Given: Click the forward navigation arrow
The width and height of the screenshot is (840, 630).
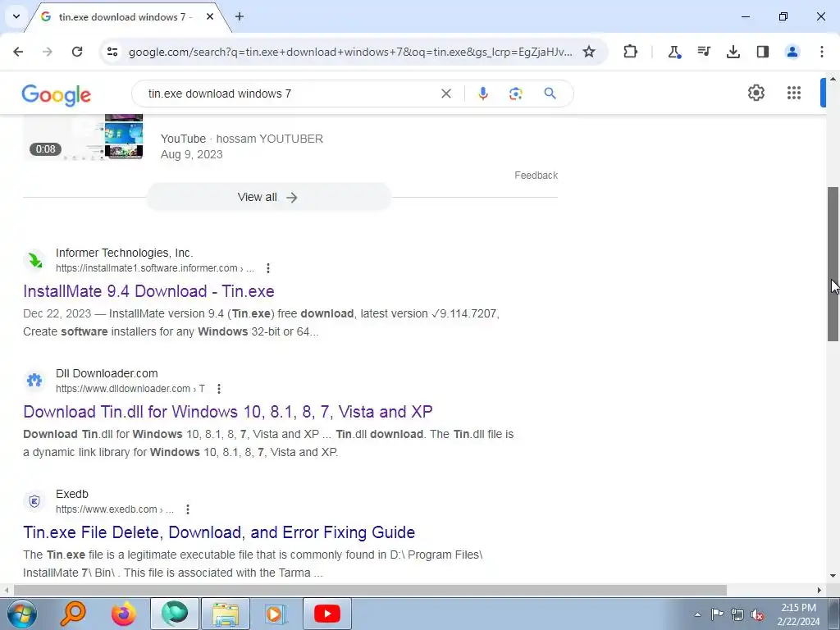Looking at the screenshot, I should [48, 52].
